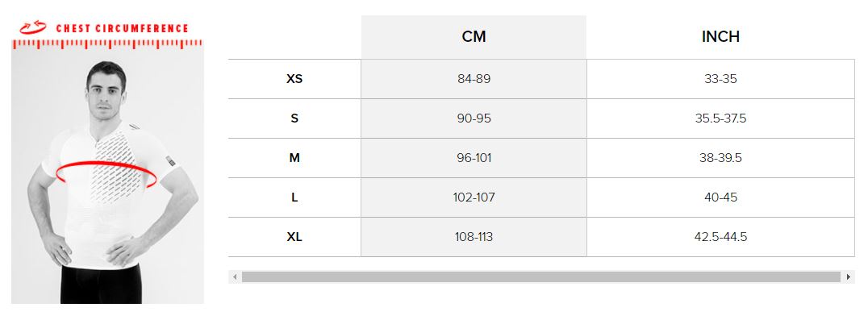Click the right scrollbar arrow
This screenshot has width=868, height=320.
click(849, 277)
